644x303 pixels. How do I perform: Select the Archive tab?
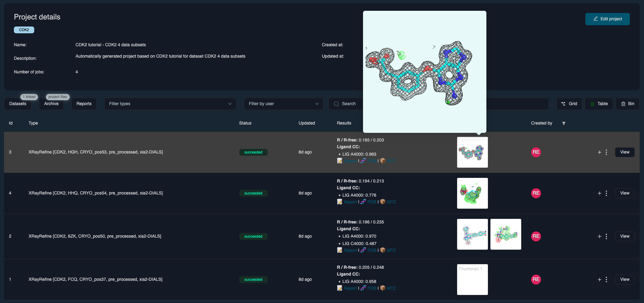[x=51, y=104]
